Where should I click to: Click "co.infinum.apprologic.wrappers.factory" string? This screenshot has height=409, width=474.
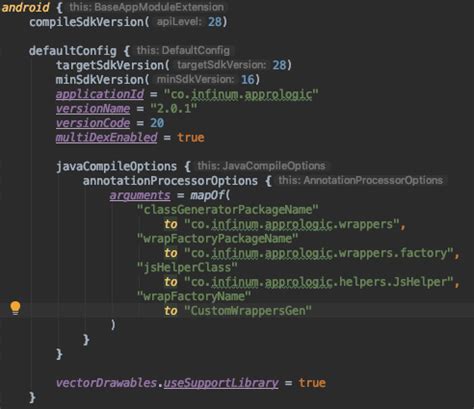pos(319,253)
